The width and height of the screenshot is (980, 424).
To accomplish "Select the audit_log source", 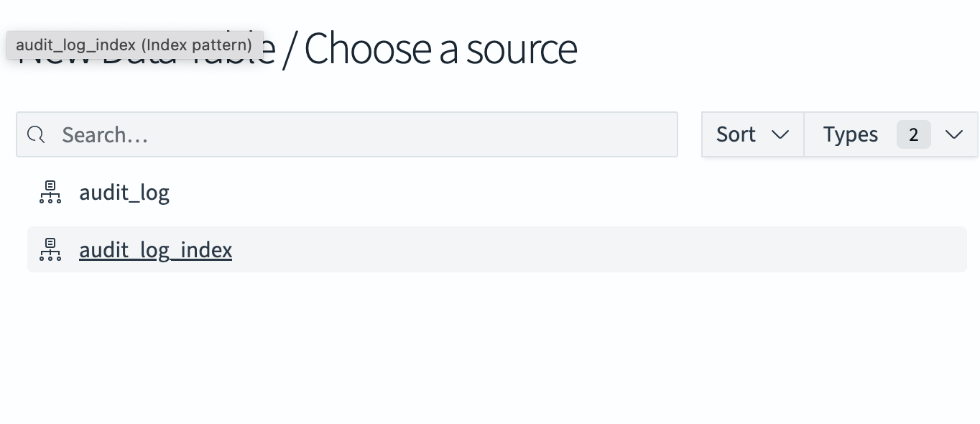I will coord(124,193).
